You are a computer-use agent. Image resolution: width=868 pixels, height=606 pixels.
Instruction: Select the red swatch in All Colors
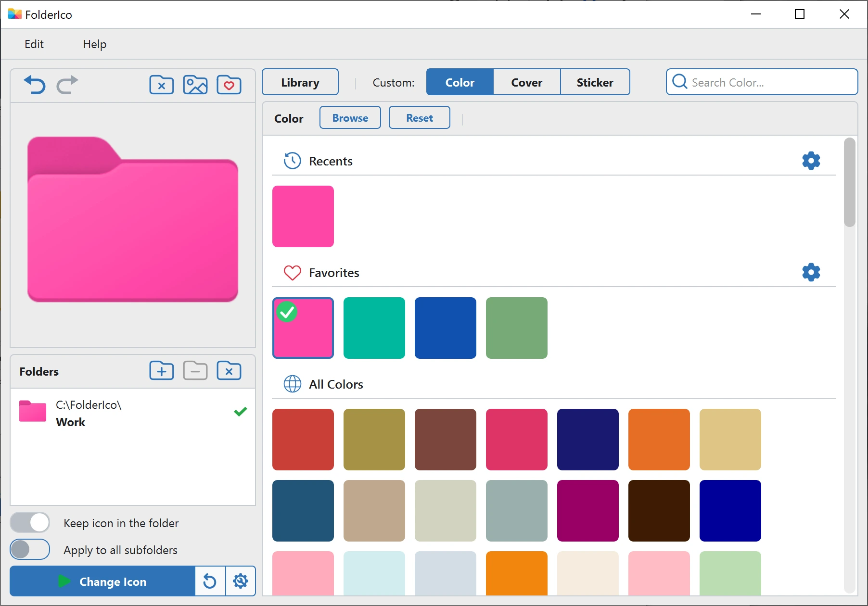[303, 440]
